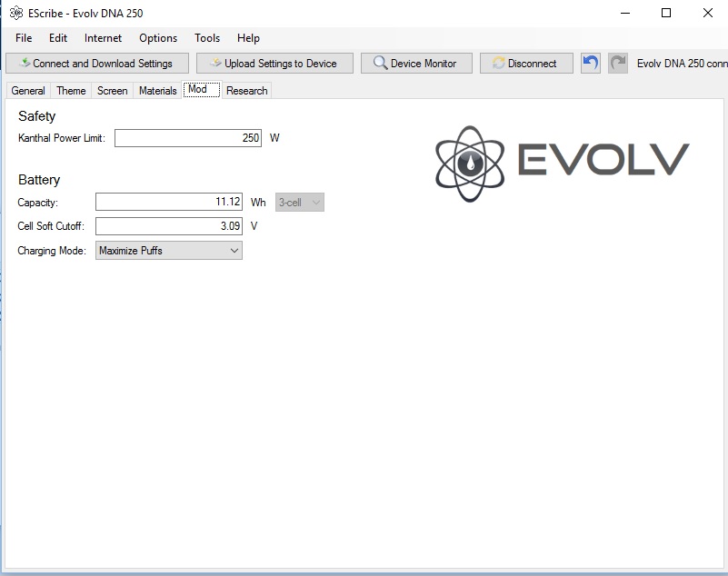Click the battery Capacity input field
The height and width of the screenshot is (576, 728).
coord(169,202)
